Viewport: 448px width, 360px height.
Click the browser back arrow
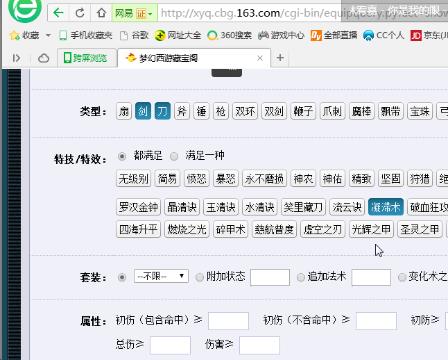[59, 13]
